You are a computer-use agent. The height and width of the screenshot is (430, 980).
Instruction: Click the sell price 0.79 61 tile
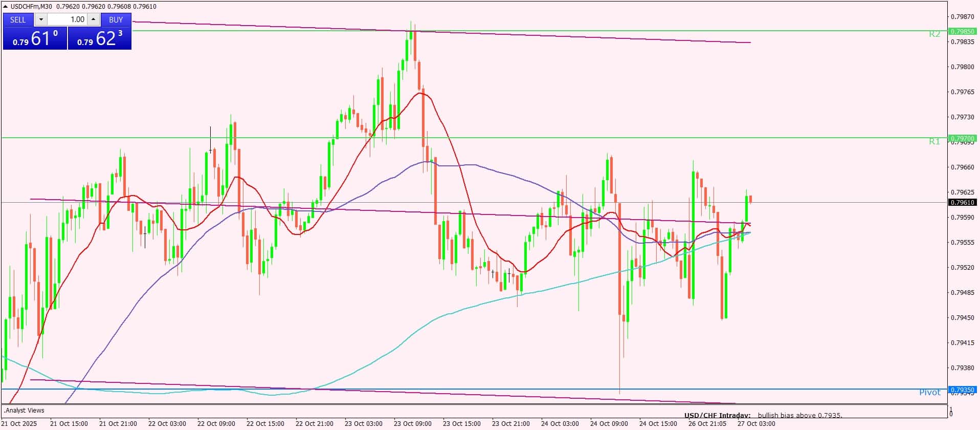coord(35,38)
